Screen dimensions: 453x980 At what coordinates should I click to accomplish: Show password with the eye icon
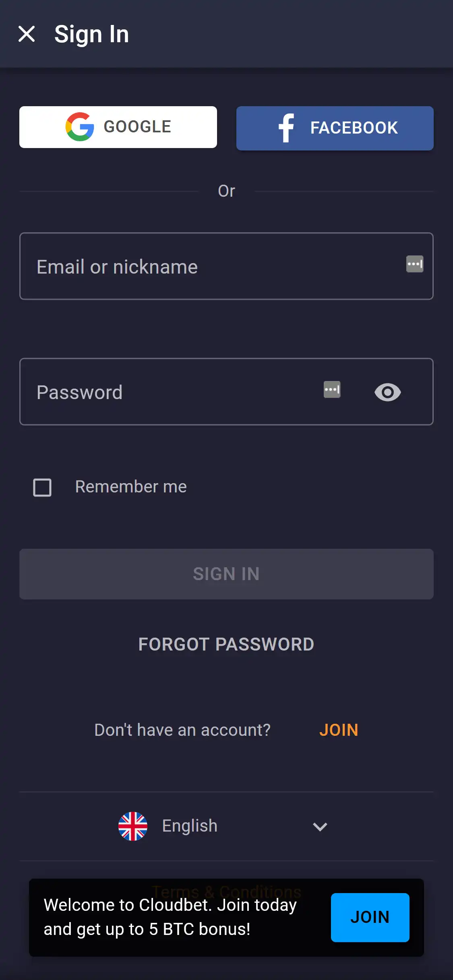tap(387, 392)
